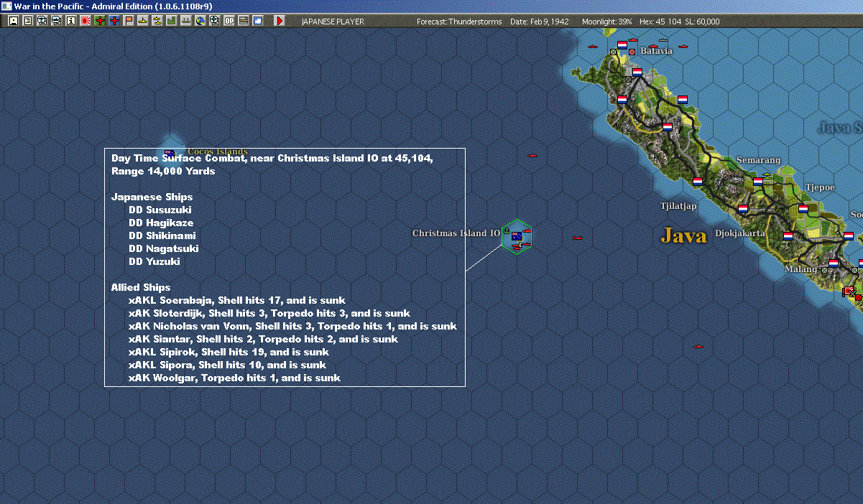Open the OP operations report icon

pyautogui.click(x=229, y=21)
